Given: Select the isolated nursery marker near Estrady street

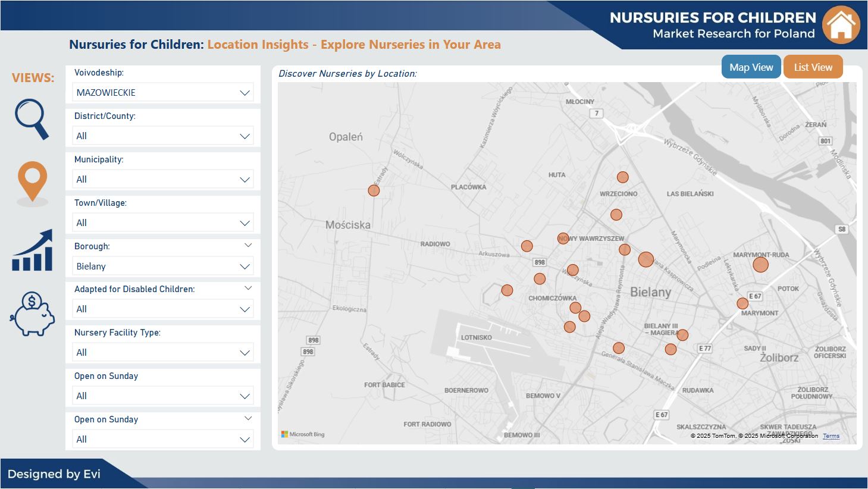Looking at the screenshot, I should (374, 190).
